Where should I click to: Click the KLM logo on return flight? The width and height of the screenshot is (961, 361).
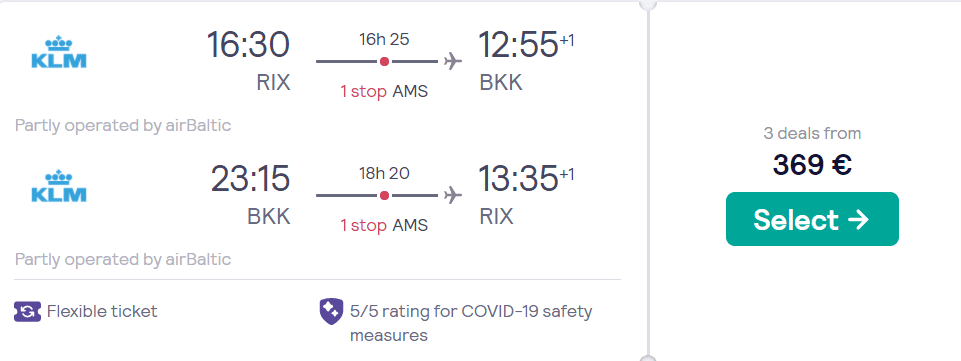(59, 186)
